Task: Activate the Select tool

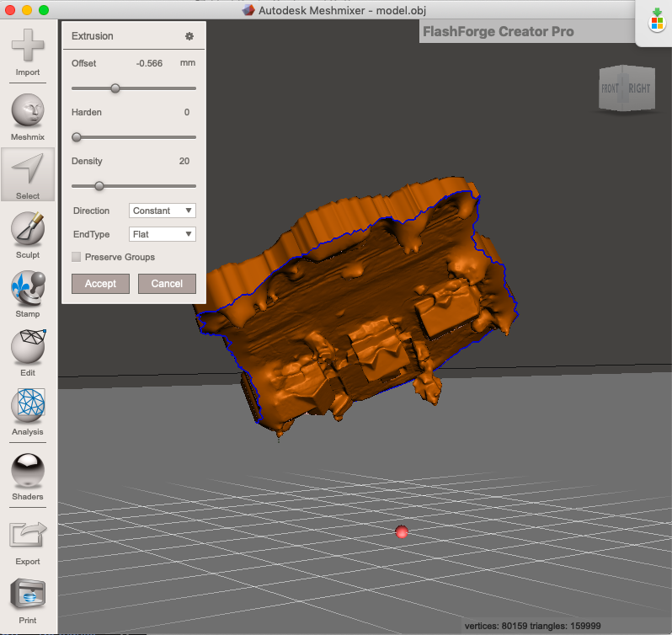Action: 28,175
